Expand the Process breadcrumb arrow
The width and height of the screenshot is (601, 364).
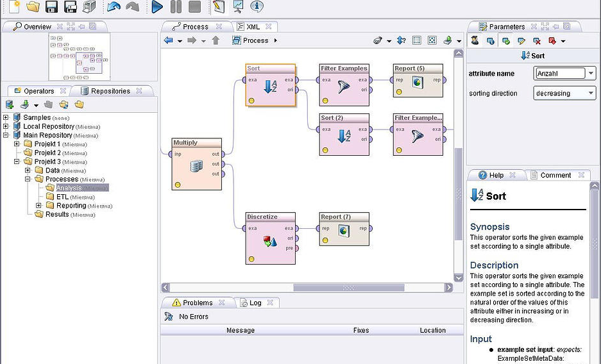(275, 40)
